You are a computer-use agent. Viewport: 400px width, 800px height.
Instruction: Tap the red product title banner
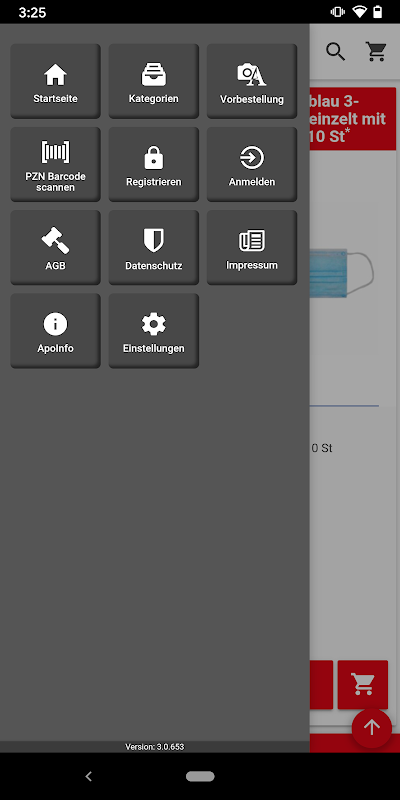point(353,119)
